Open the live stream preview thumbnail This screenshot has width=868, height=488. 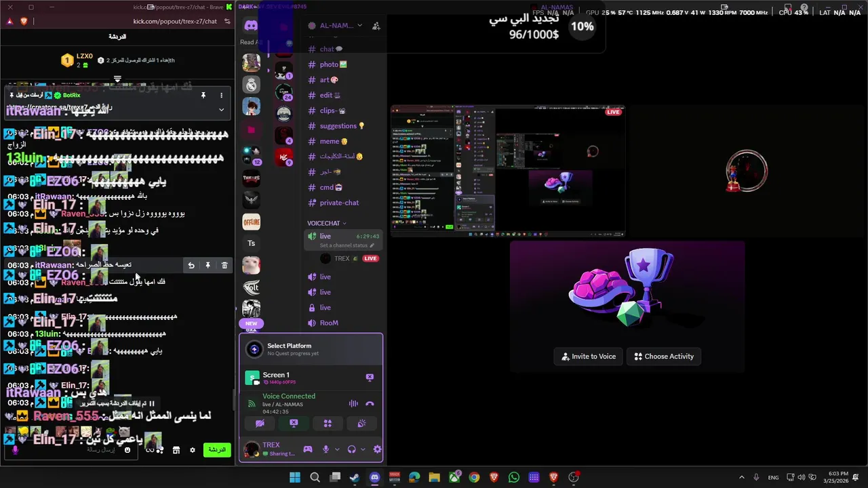507,171
